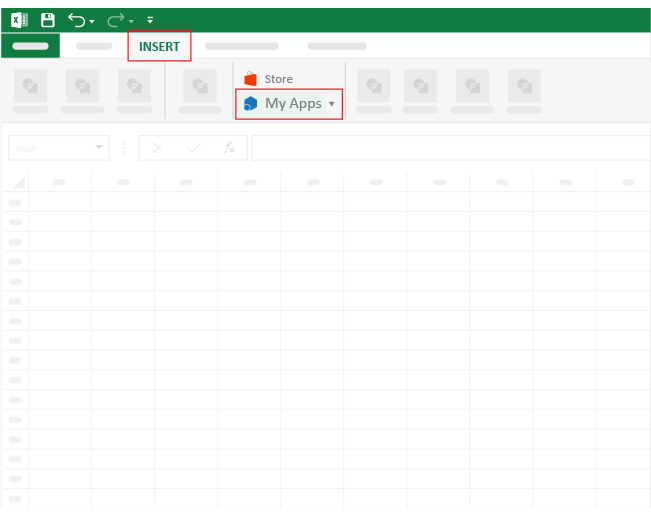Screen dimensions: 651x516
Task: Undo last action with curved arrow
Action: click(76, 20)
